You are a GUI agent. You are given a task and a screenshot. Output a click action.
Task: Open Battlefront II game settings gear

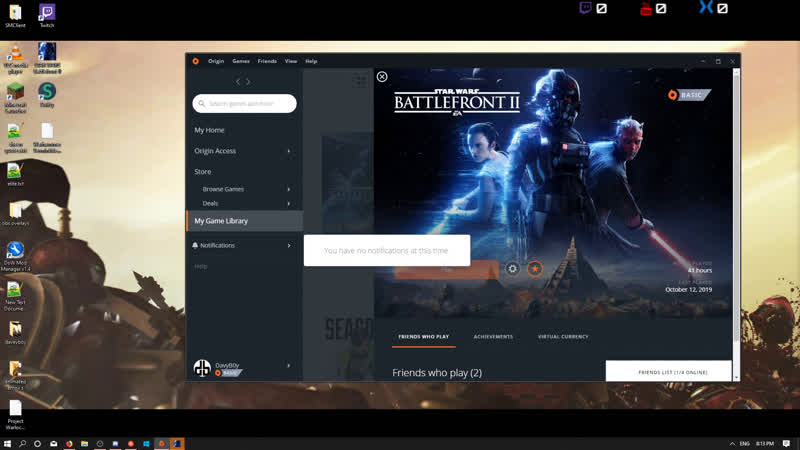(512, 269)
